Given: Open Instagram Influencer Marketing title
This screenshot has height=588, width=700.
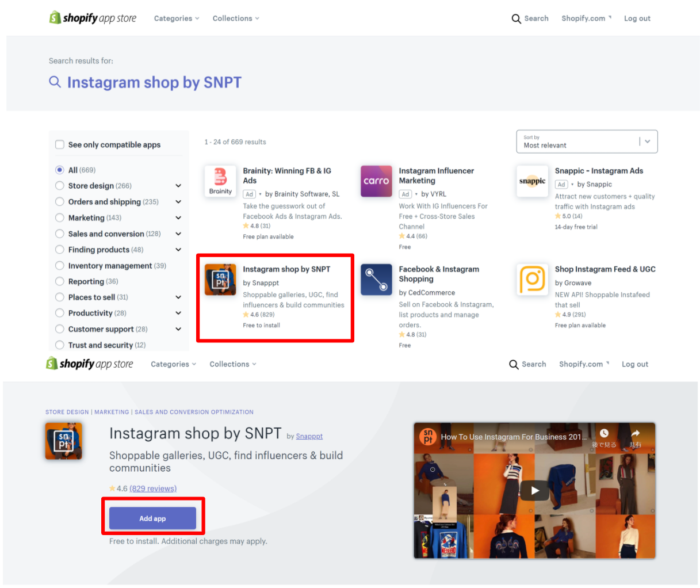Looking at the screenshot, I should tap(437, 175).
